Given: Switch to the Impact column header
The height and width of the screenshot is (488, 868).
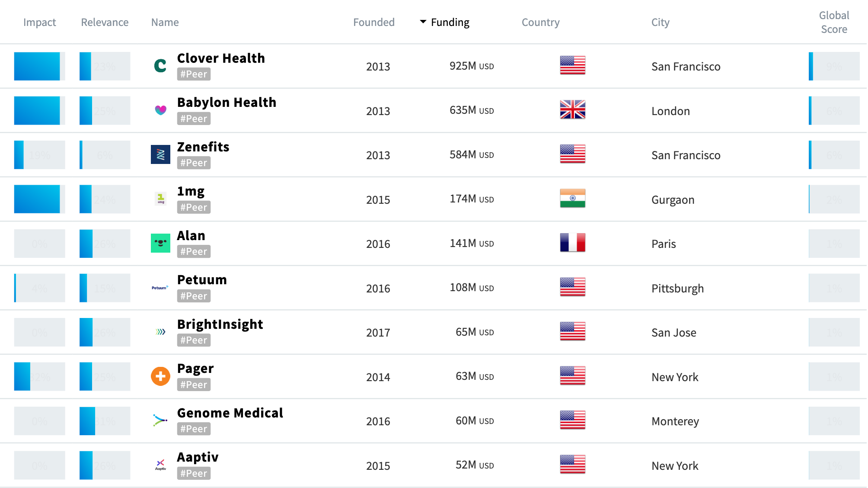Looking at the screenshot, I should [x=39, y=22].
